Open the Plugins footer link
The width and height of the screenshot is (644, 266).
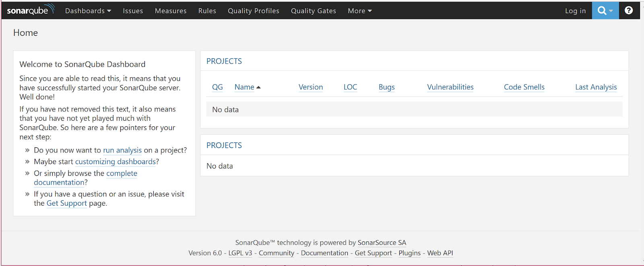coord(409,253)
